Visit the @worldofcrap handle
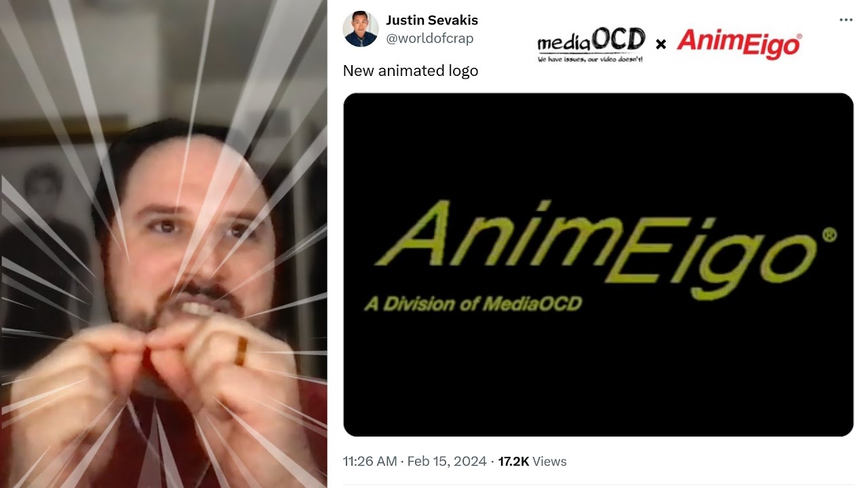 click(430, 39)
